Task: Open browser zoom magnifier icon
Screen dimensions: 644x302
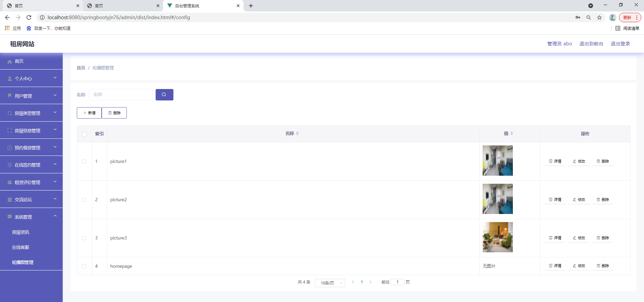Action: click(589, 17)
